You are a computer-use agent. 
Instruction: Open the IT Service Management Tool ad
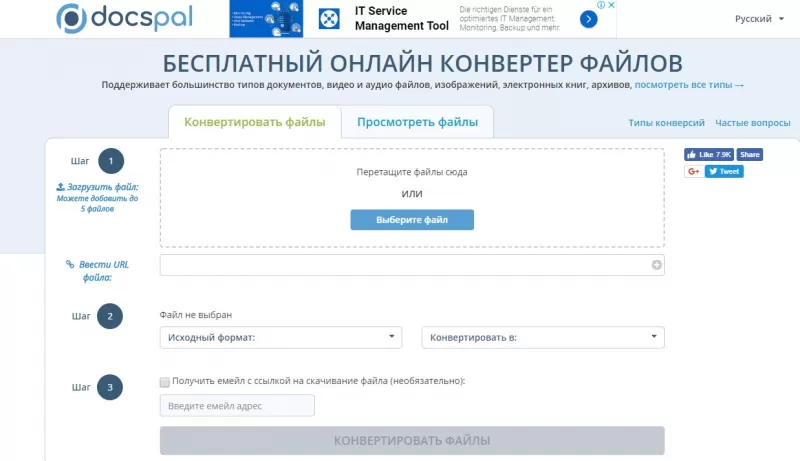[402, 18]
